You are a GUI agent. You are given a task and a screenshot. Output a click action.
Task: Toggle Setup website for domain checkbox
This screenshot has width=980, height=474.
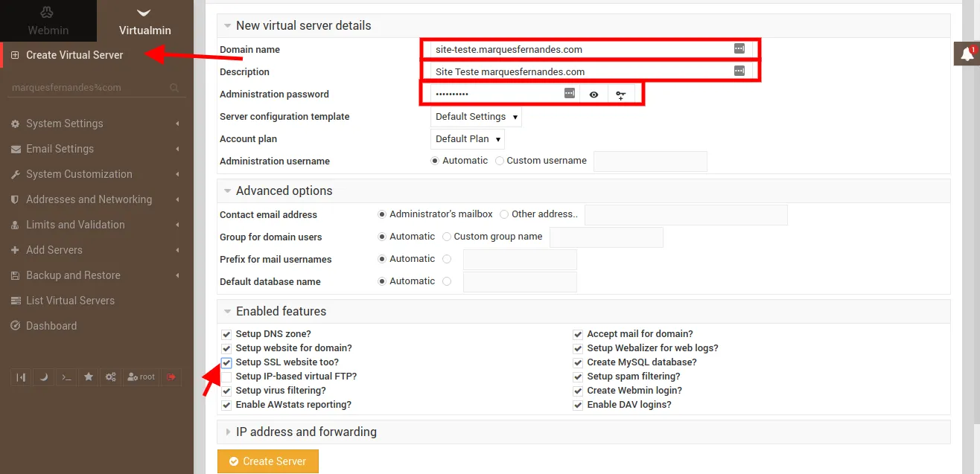(226, 348)
